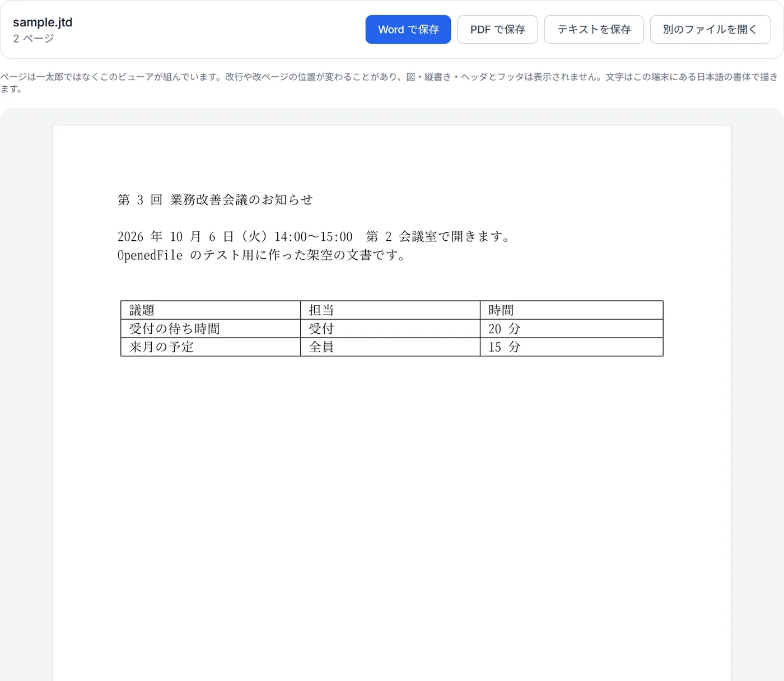Click the "Word で保存" button
This screenshot has height=681, width=784.
tap(408, 29)
